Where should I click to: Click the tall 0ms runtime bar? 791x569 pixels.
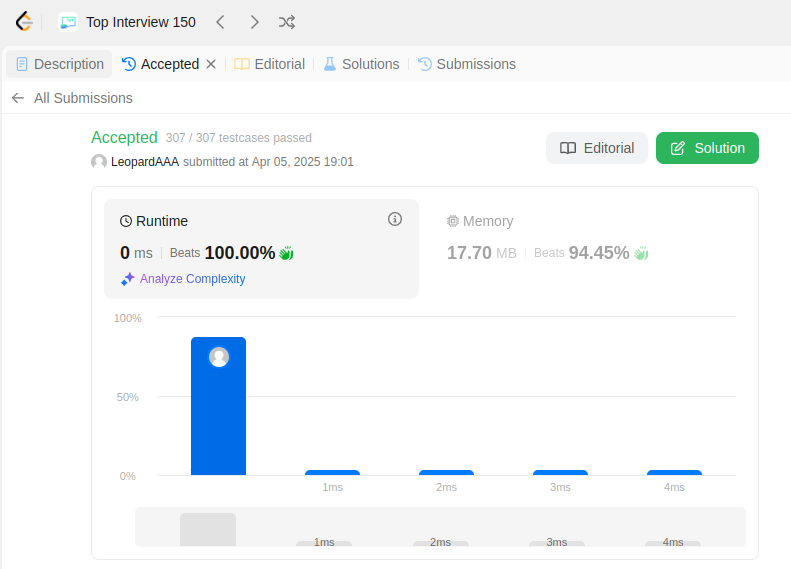[x=218, y=406]
